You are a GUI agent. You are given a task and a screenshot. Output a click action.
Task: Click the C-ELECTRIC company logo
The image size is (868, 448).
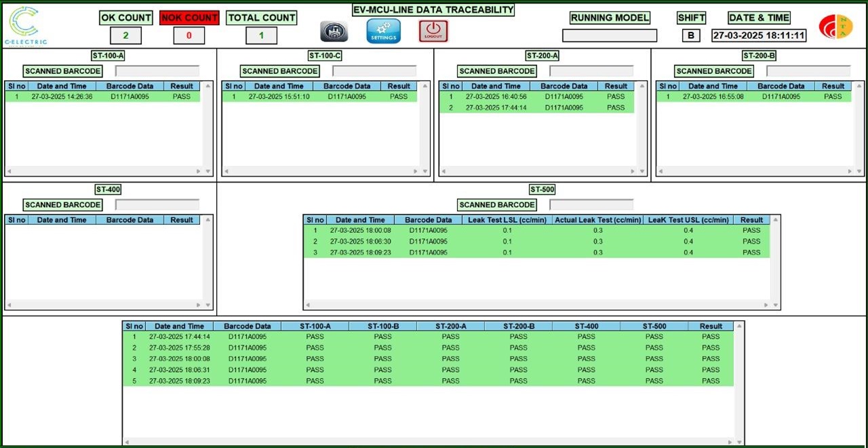tap(24, 24)
